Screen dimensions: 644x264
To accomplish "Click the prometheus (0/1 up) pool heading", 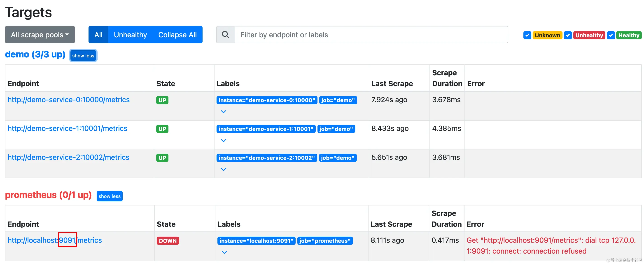I will 48,195.
